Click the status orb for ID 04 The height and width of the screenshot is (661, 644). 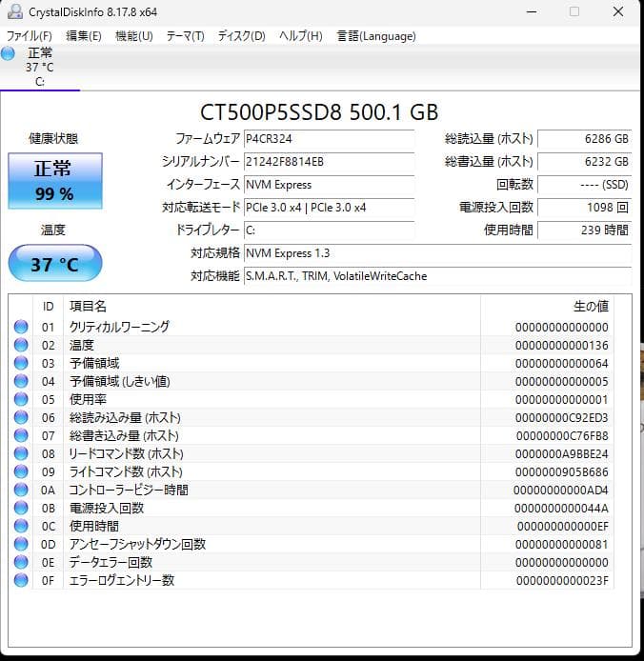(21, 381)
